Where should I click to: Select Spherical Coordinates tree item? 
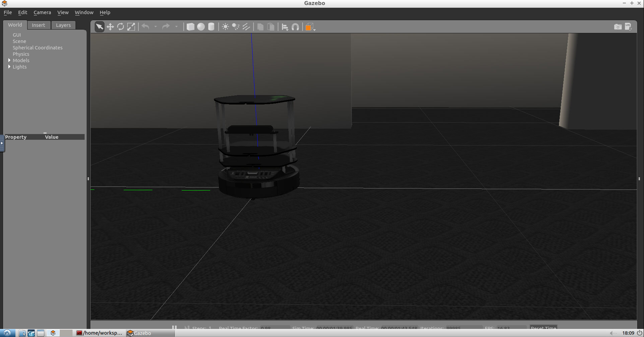point(38,48)
